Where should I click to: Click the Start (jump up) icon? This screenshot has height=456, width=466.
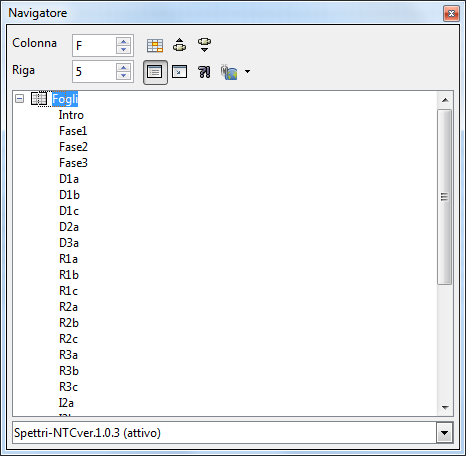[x=180, y=45]
